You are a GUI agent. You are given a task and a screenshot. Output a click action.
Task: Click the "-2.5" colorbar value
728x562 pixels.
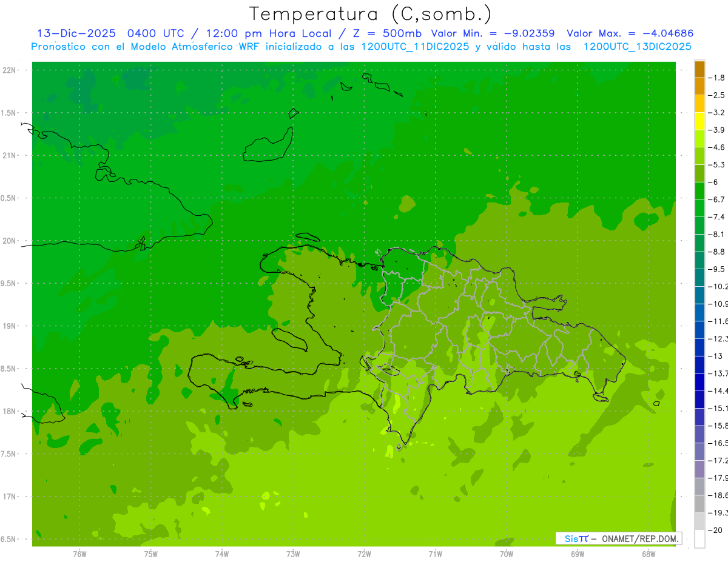click(716, 95)
